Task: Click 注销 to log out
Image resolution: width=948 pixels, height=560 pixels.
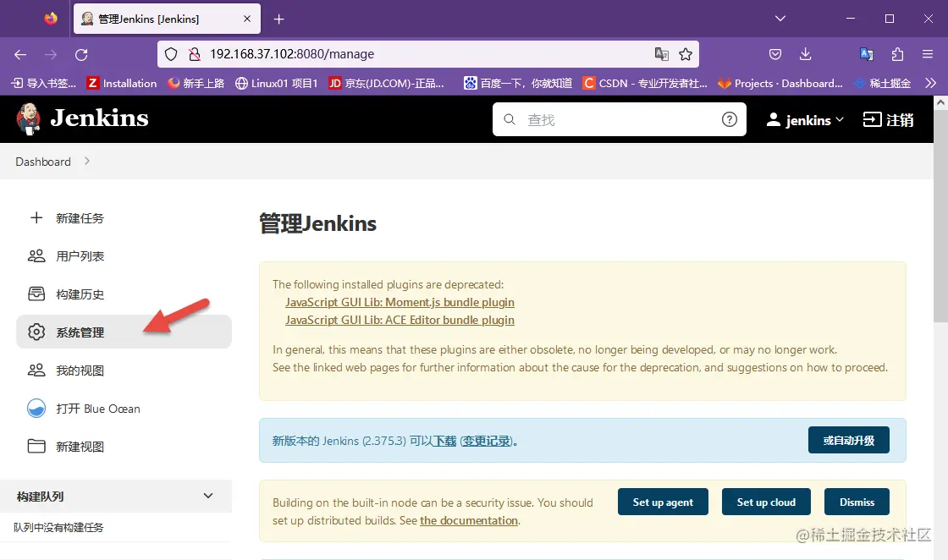Action: [x=888, y=119]
